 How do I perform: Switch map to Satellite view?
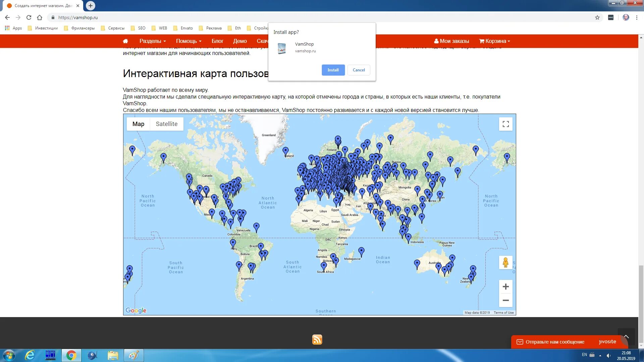pyautogui.click(x=166, y=124)
